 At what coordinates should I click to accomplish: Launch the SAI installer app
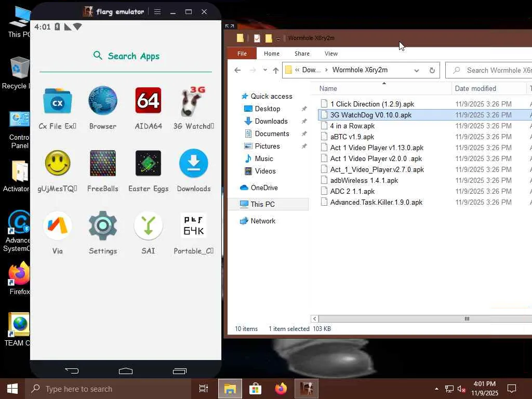pos(148,225)
